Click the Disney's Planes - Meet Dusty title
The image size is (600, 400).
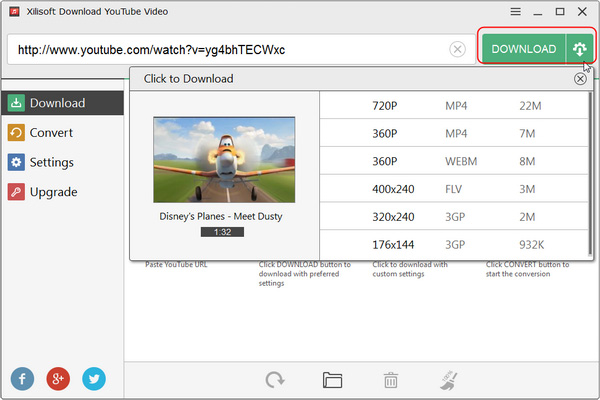point(221,216)
